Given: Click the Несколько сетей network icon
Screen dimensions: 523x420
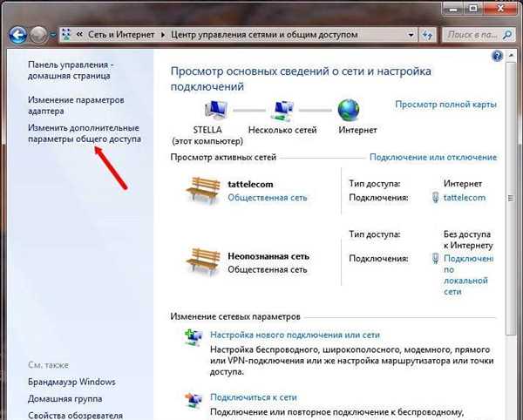Looking at the screenshot, I should click(282, 111).
